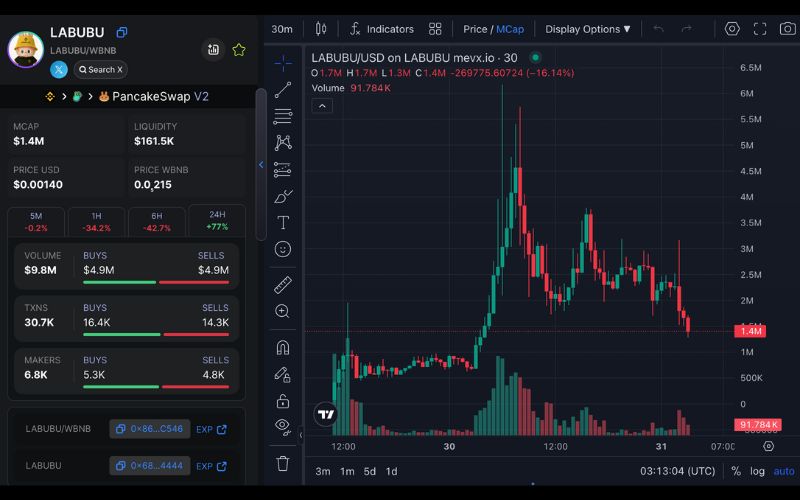Click the BNB chain icon in breadcrumb
Image resolution: width=800 pixels, height=500 pixels.
pos(50,96)
